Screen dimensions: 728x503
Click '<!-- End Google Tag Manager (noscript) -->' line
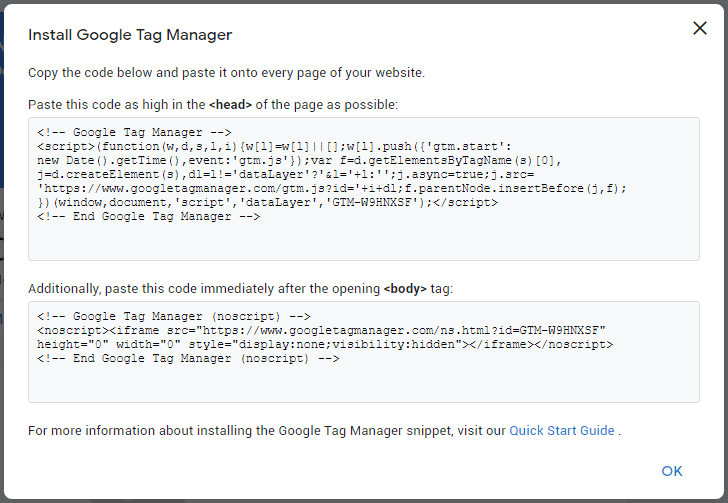(x=188, y=359)
